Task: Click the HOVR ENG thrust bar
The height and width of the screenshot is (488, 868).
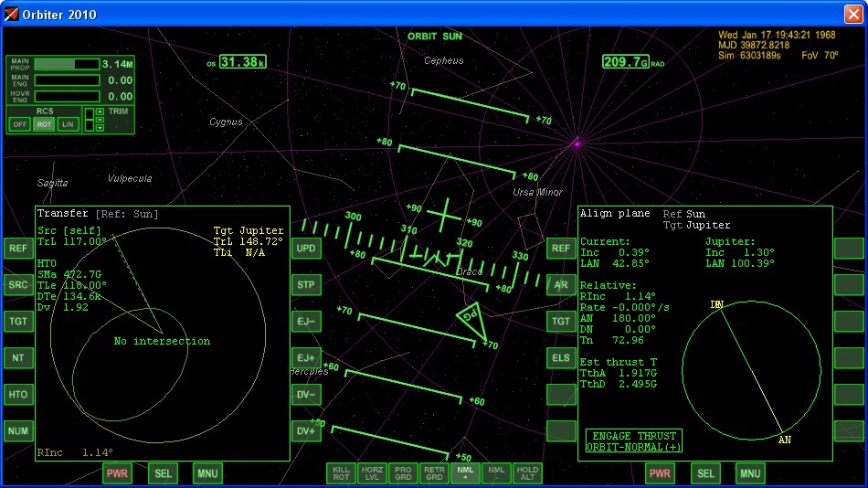Action: click(67, 96)
